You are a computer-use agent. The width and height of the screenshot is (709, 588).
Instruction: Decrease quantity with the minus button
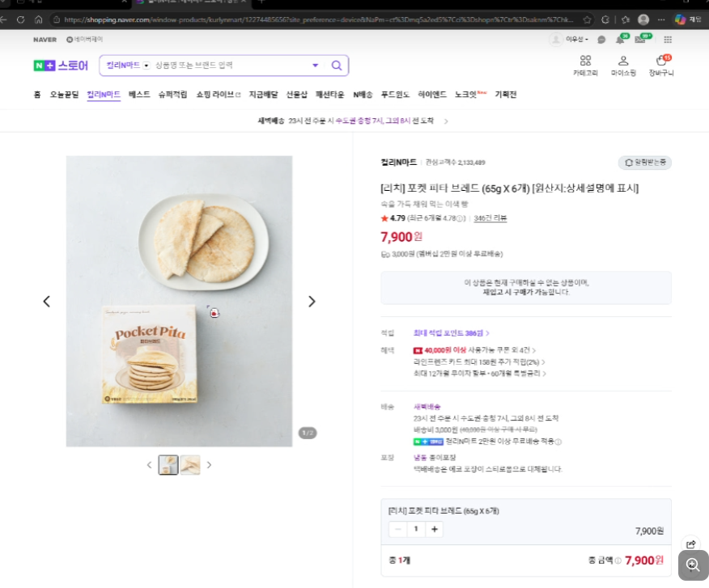(x=398, y=529)
